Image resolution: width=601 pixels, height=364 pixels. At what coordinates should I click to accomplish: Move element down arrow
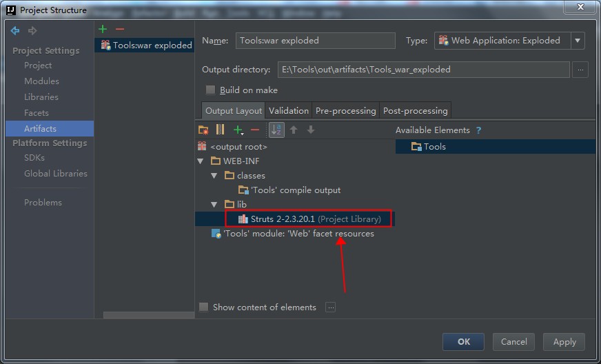click(x=311, y=130)
